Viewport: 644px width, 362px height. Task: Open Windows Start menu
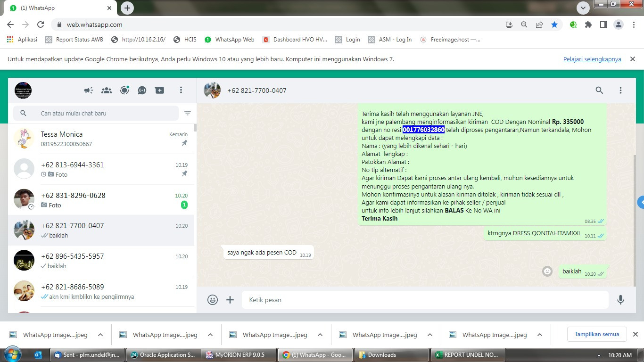[x=12, y=355]
